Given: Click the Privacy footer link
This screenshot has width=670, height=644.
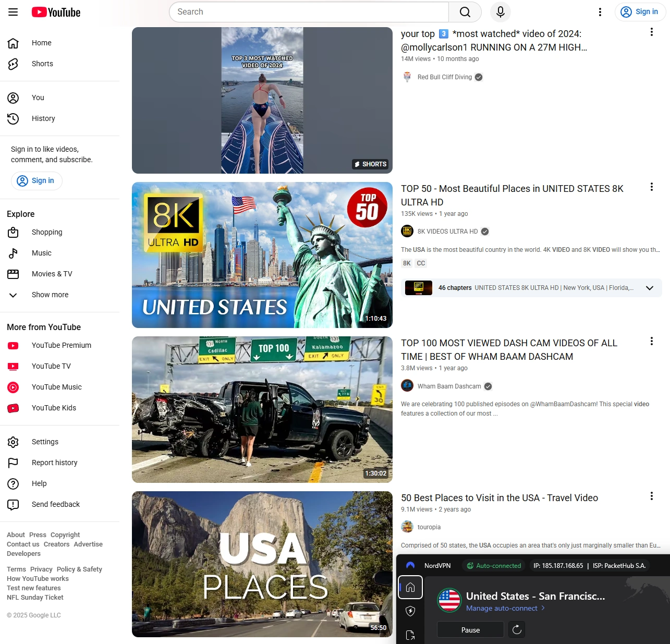Looking at the screenshot, I should pyautogui.click(x=41, y=569).
